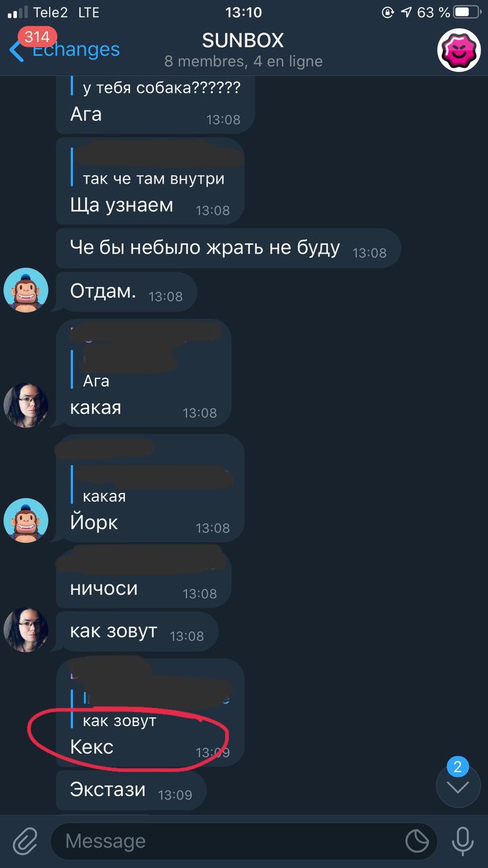Tap the microphone voice message icon

click(463, 842)
